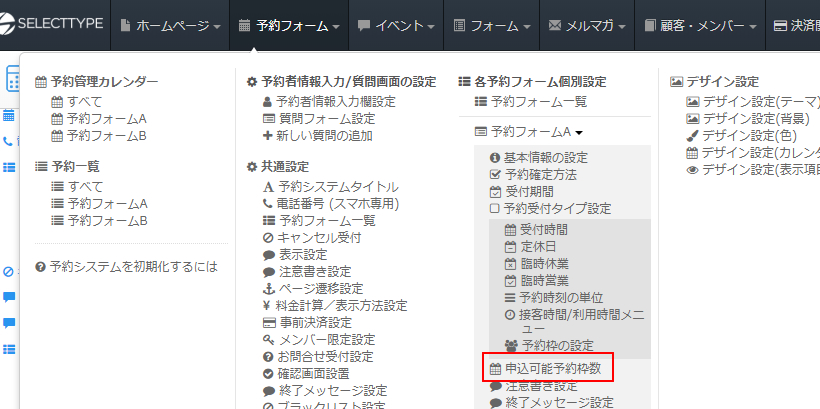The image size is (820, 409).
Task: Open 予約枠の設定
Action: click(x=549, y=345)
